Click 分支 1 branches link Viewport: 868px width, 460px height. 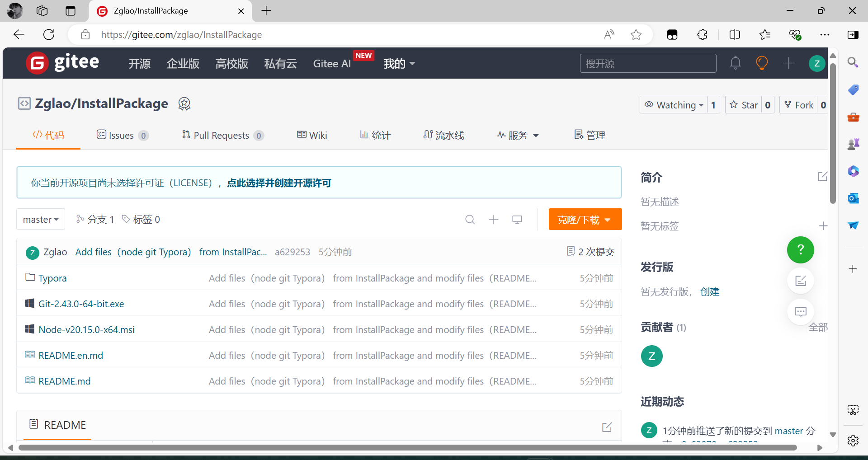pos(95,220)
